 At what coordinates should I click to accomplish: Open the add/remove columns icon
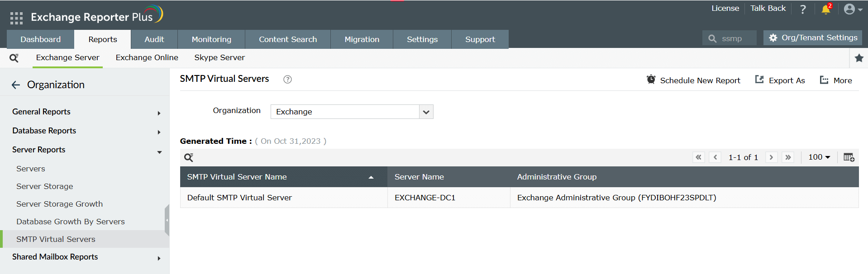[x=849, y=157]
